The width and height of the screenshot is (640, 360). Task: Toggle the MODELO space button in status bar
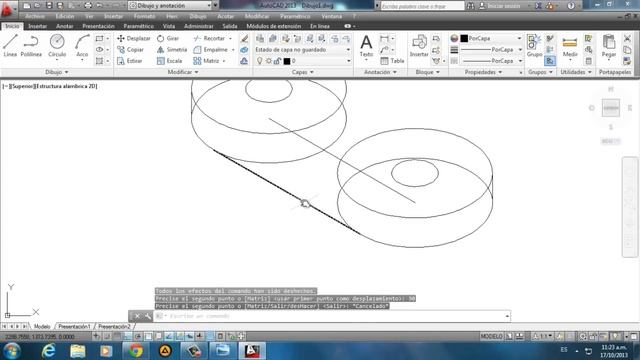coord(491,336)
